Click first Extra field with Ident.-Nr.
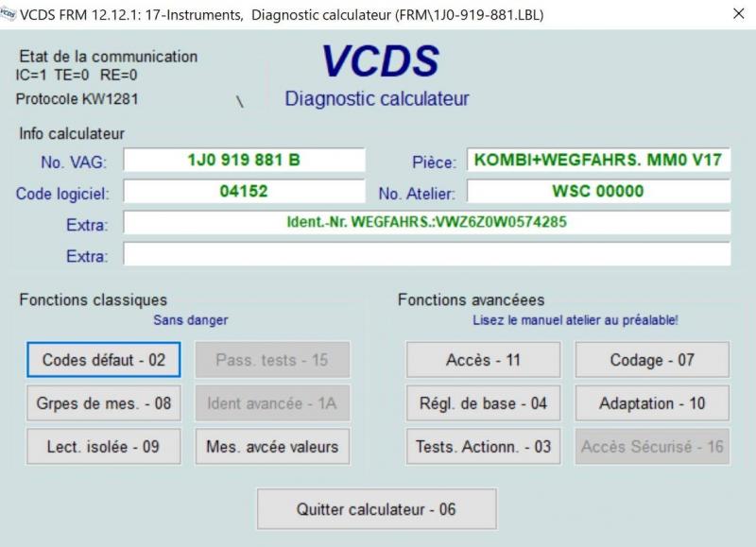The height and width of the screenshot is (547, 756). (427, 222)
